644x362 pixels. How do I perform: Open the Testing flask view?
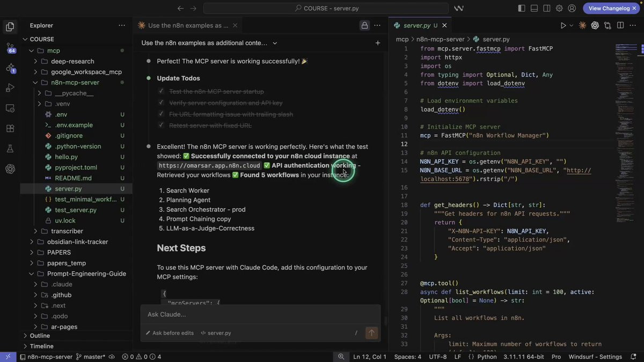click(x=10, y=149)
